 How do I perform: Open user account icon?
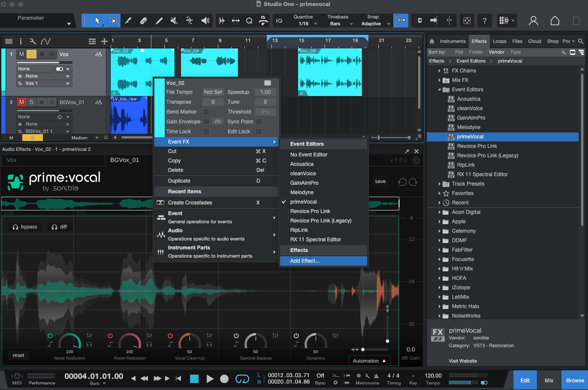534,21
